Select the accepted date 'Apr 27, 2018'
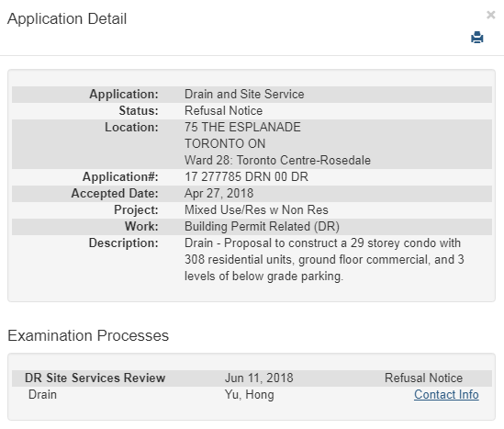 point(218,193)
